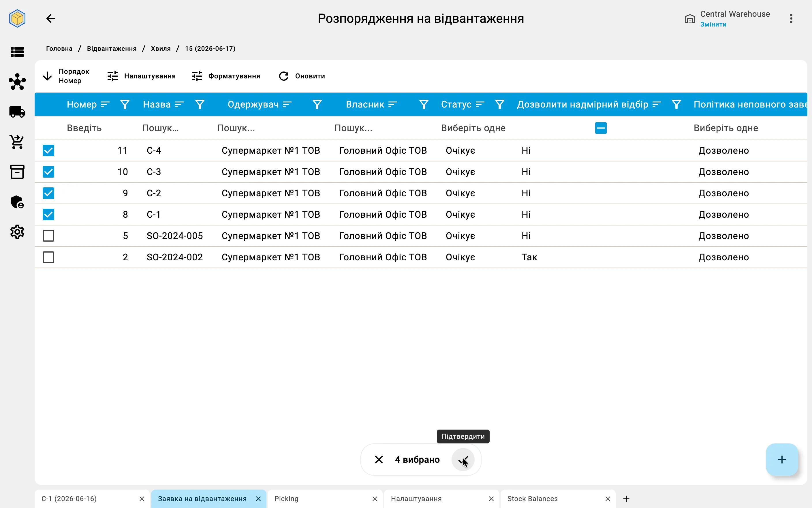Switch to the Stock Balances tab
Viewport: 812px width, 508px height.
click(558, 498)
